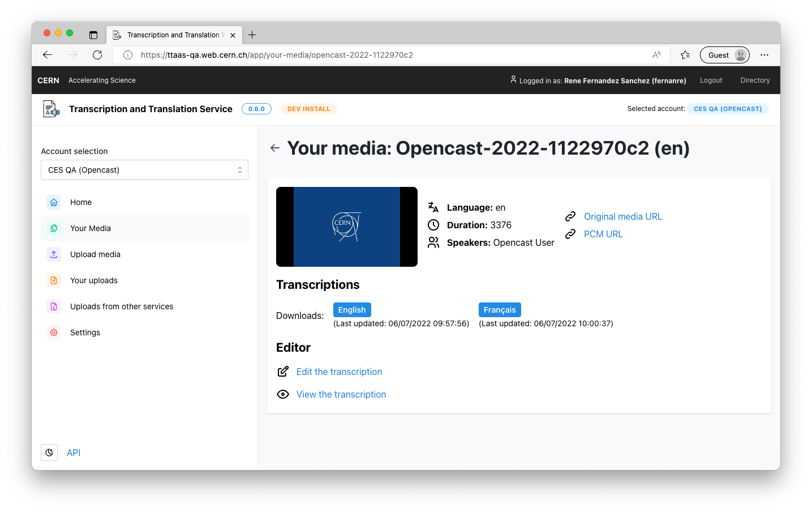Select the Settings menu item
The width and height of the screenshot is (812, 512).
click(145, 332)
